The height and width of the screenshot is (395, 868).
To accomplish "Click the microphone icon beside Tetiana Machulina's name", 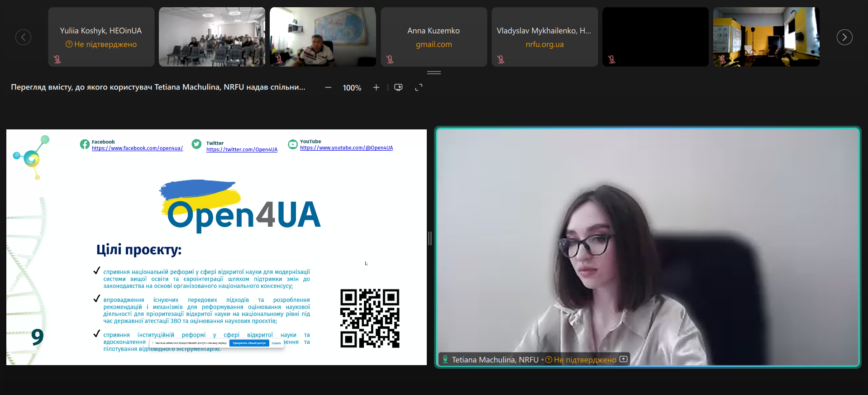I will click(445, 359).
